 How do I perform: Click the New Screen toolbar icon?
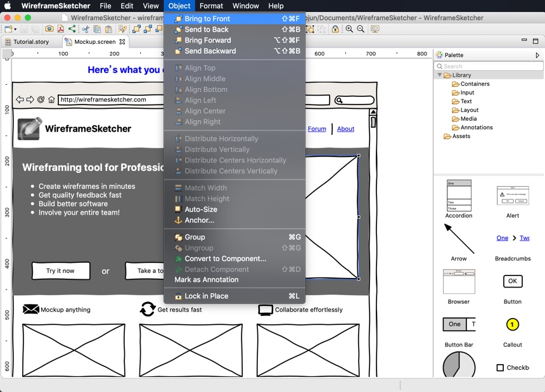pos(8,29)
